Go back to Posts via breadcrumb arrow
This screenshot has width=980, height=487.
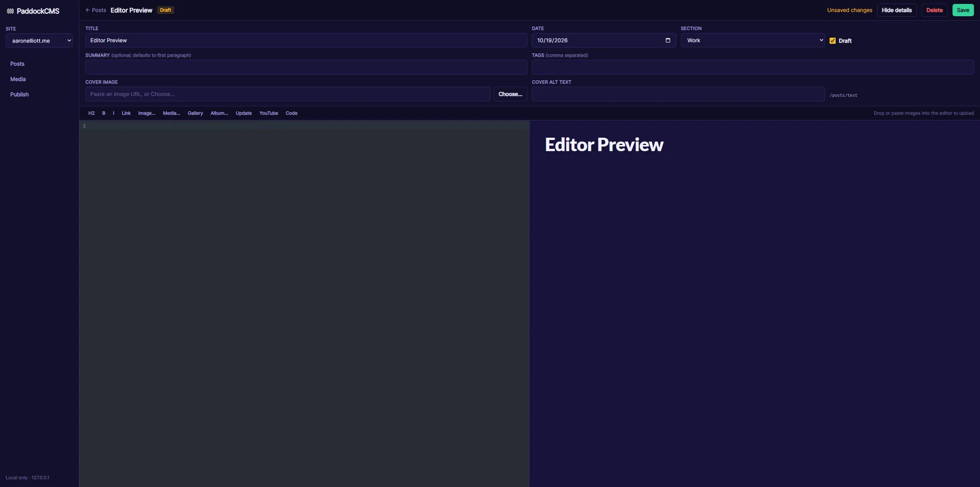tap(96, 10)
